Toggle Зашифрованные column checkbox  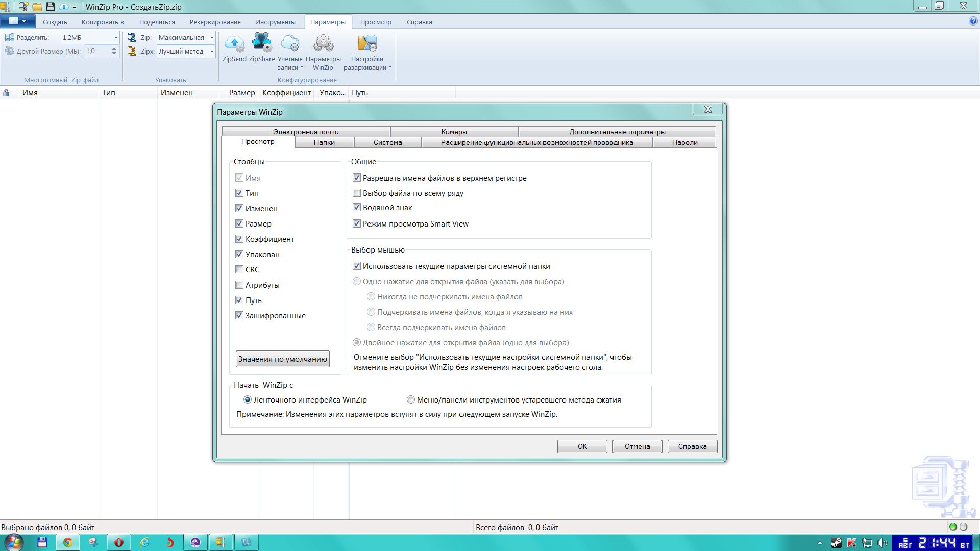pos(239,315)
